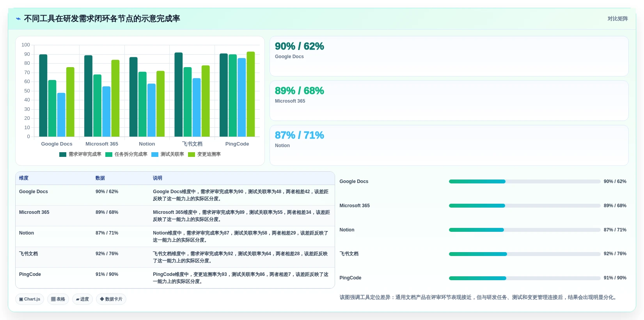644x320 pixels.
Task: Click the 说明 column header
Action: coord(158,178)
